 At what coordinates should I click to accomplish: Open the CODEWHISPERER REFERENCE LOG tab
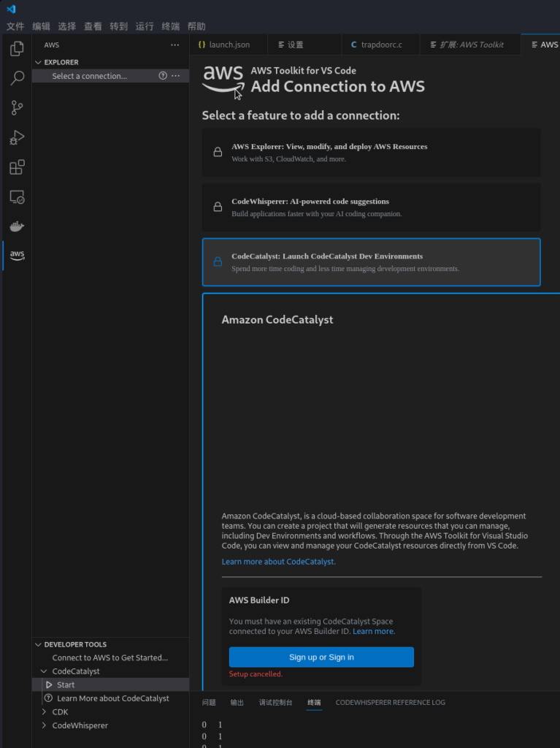tap(390, 702)
